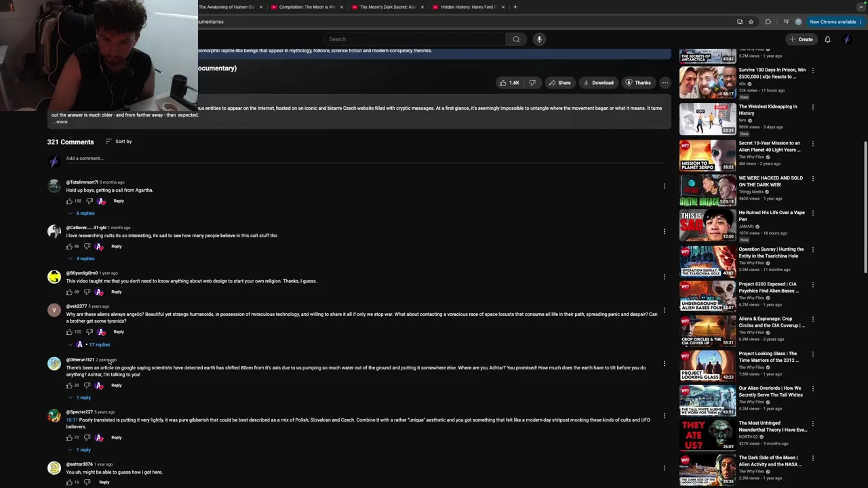Click the Thanks button
Screen dimensions: 868x488
pyautogui.click(x=637, y=83)
